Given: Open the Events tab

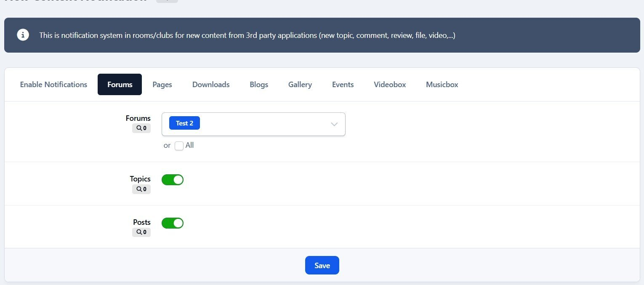Looking at the screenshot, I should click(343, 85).
